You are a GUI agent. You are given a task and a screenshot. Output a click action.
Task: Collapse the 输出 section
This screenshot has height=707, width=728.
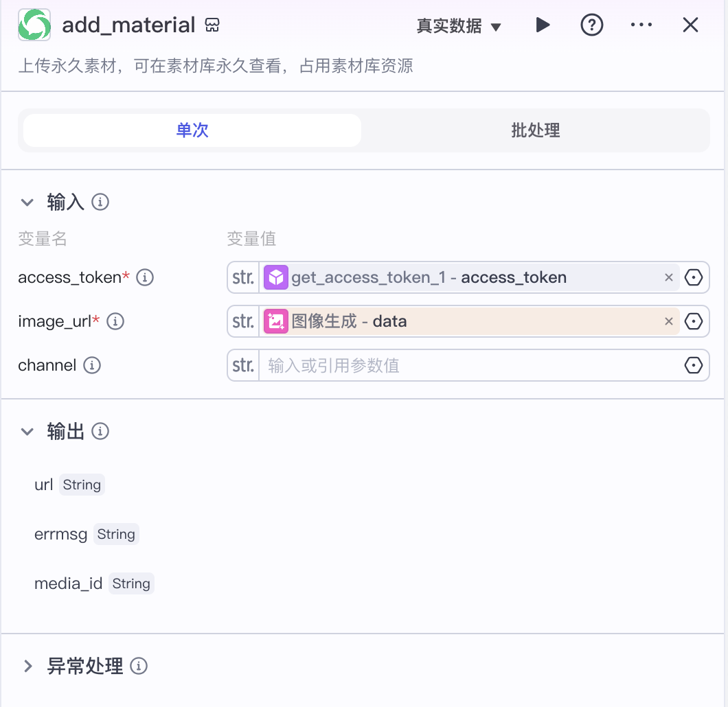click(x=27, y=432)
